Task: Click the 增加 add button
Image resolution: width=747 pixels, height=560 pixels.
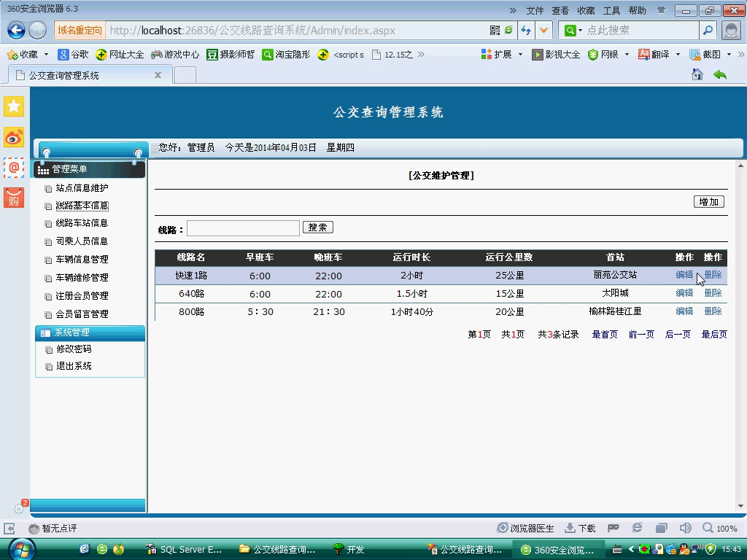Action: click(708, 202)
